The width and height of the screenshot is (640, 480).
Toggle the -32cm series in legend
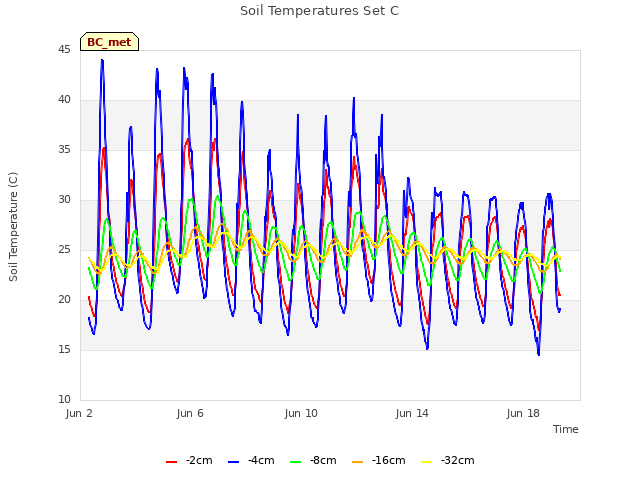tap(448, 460)
